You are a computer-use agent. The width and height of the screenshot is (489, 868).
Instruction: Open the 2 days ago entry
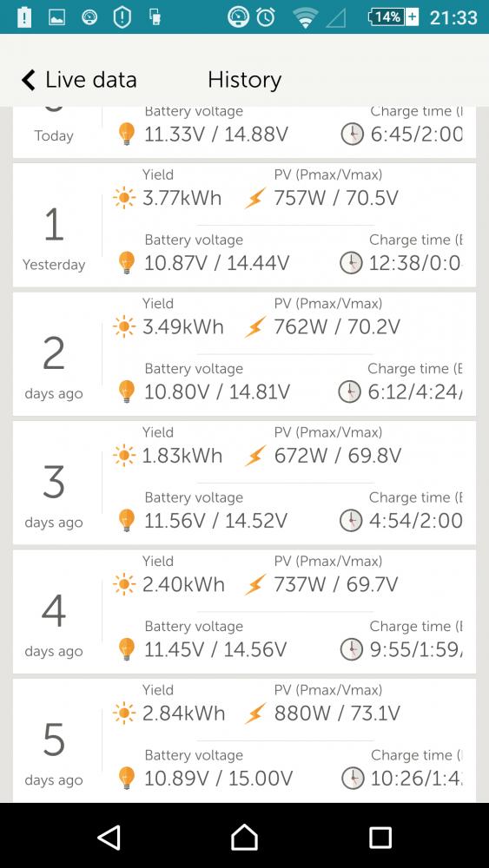point(244,354)
